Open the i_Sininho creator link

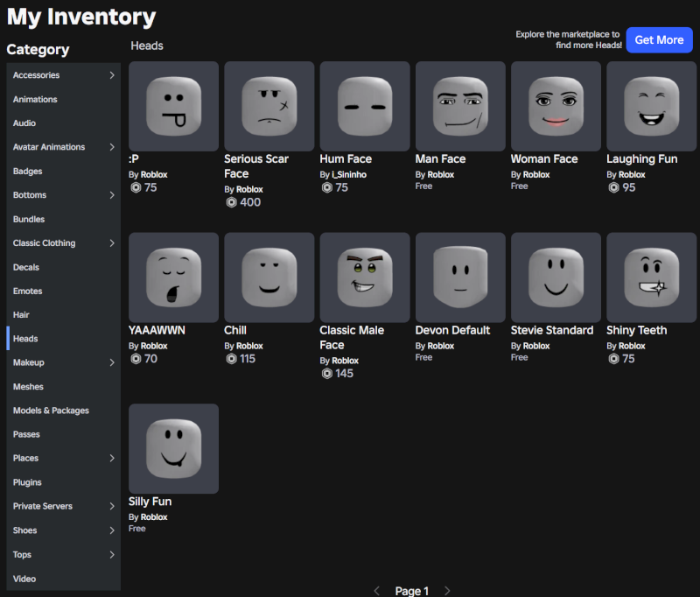[349, 174]
